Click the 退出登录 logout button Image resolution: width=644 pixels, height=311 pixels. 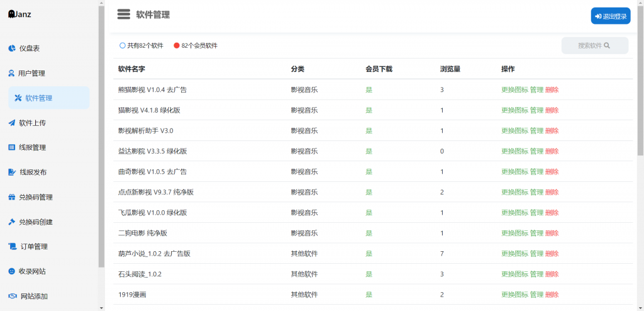(611, 16)
